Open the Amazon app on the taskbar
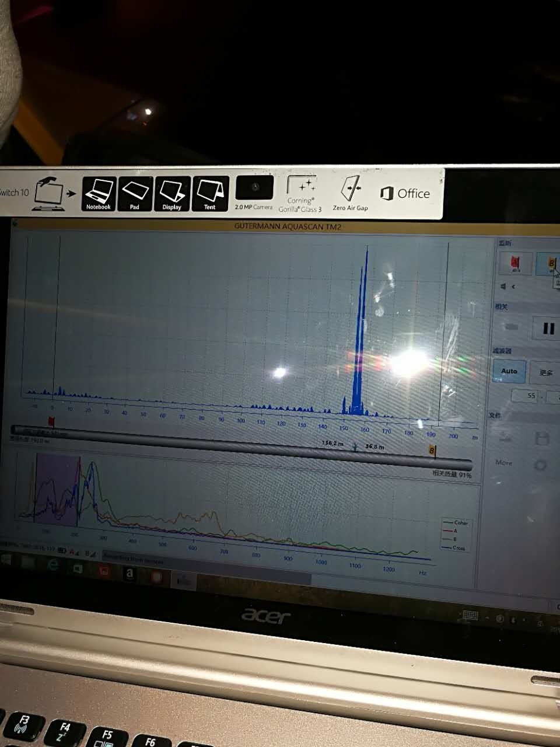The width and height of the screenshot is (560, 747). 129,573
